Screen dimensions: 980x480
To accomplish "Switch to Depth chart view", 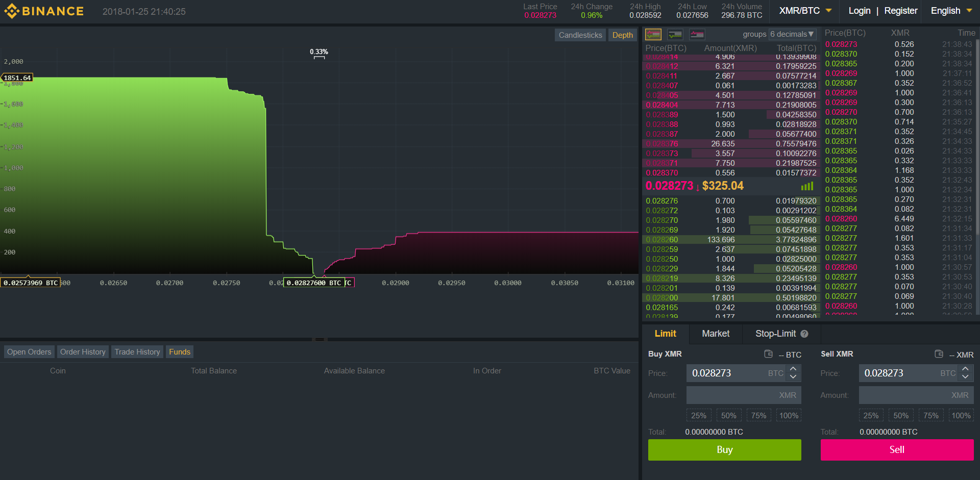I will click(623, 35).
